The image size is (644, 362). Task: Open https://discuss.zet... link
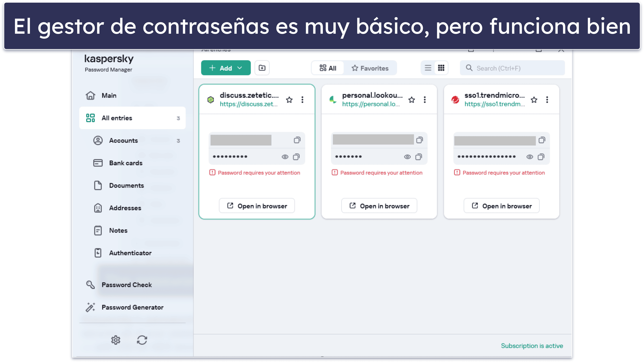248,104
